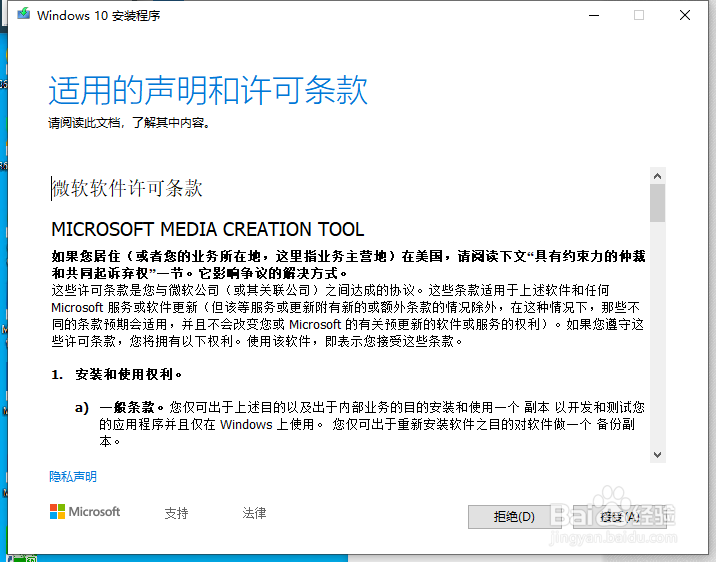Click the window title Windows 10 安装程序
The height and width of the screenshot is (562, 716).
pyautogui.click(x=99, y=16)
